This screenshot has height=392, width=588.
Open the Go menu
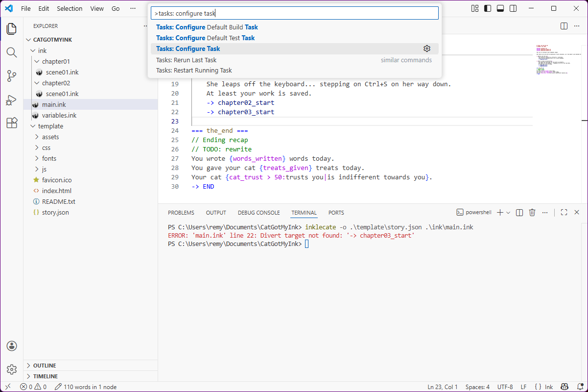click(x=116, y=8)
